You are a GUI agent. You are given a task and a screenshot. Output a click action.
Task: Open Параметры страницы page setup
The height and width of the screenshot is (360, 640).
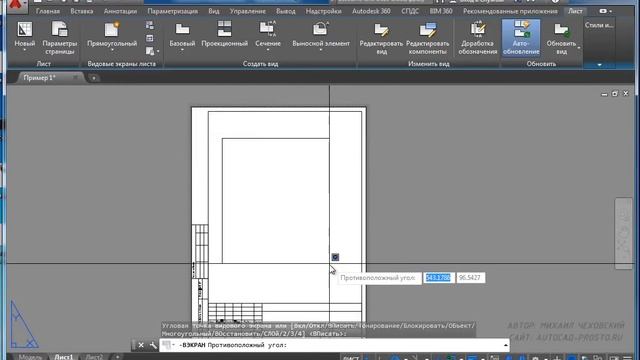pyautogui.click(x=60, y=38)
